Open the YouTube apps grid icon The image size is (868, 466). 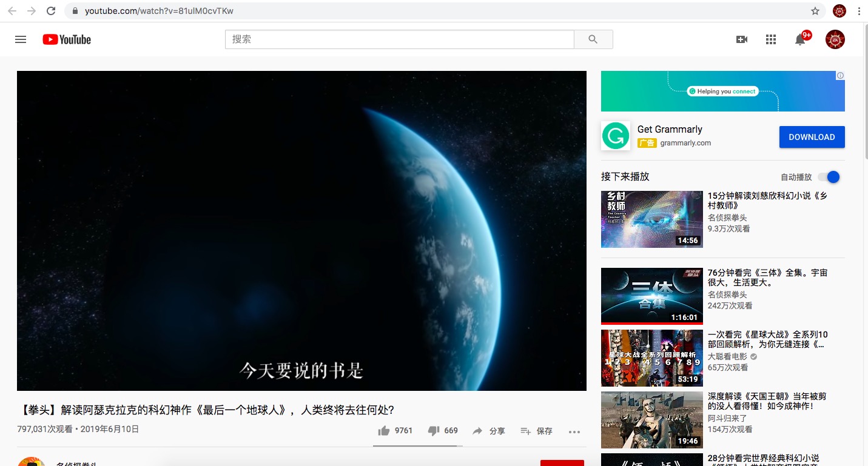coord(771,39)
